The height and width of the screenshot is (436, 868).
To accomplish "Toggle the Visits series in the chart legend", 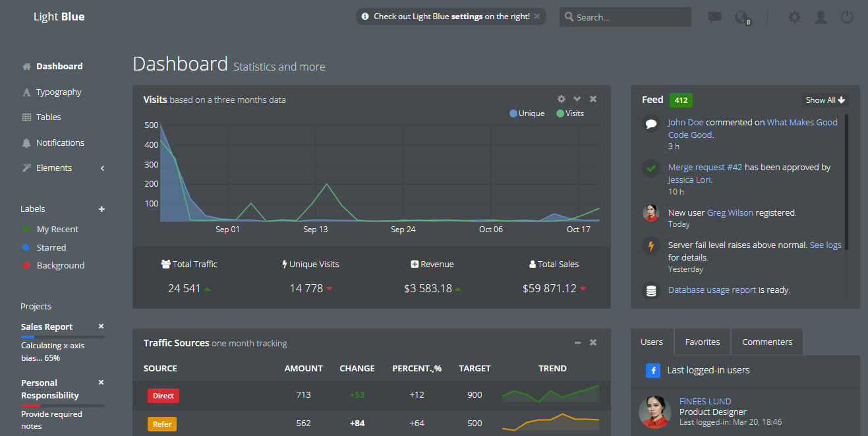I will coord(569,113).
